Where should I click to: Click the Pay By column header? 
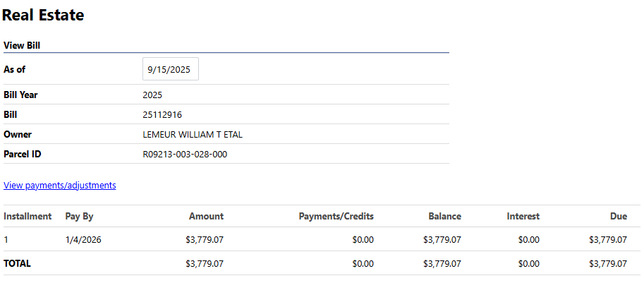point(79,217)
